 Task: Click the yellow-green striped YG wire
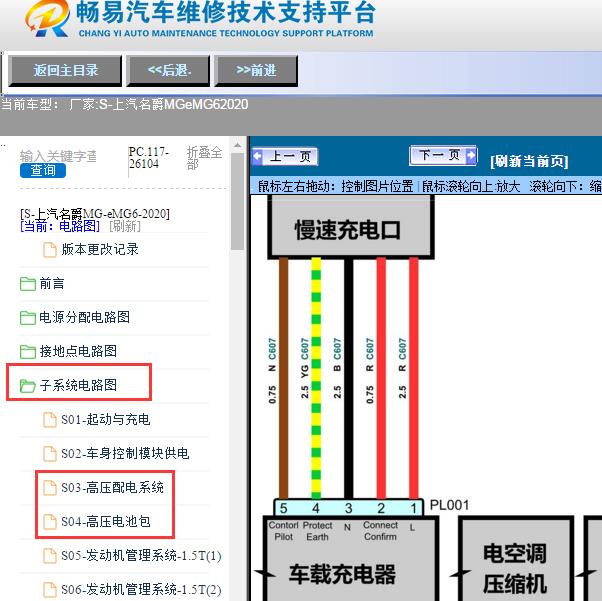click(x=316, y=378)
